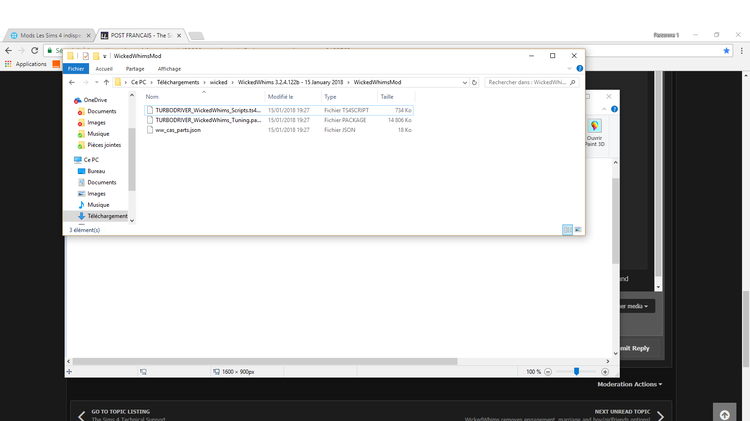Go back in File Explorer navigation
This screenshot has height=421, width=750.
pyautogui.click(x=72, y=82)
